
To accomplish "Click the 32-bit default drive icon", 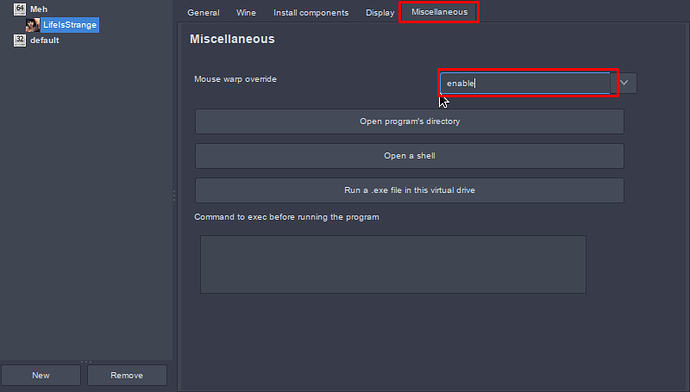I will (x=20, y=40).
